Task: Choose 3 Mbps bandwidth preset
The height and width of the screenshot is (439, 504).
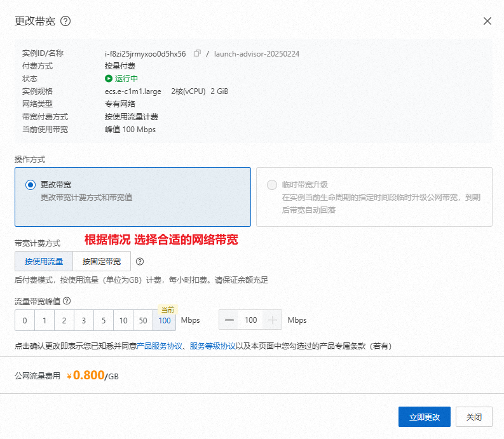Action: pyautogui.click(x=84, y=320)
